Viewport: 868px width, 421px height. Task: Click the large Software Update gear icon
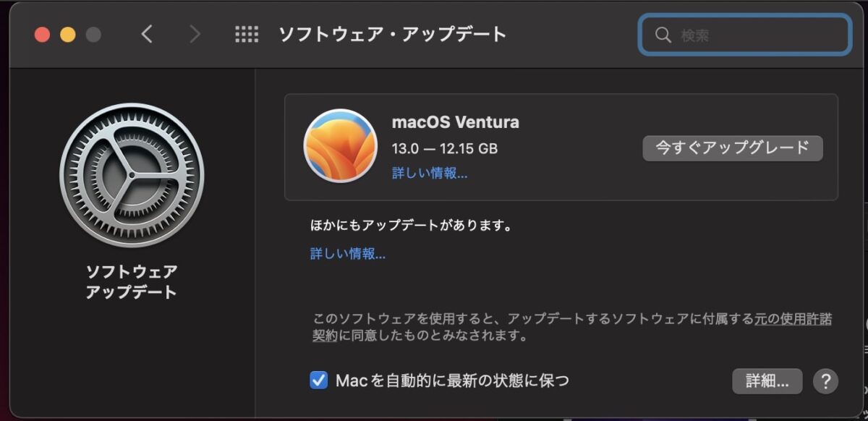point(132,175)
